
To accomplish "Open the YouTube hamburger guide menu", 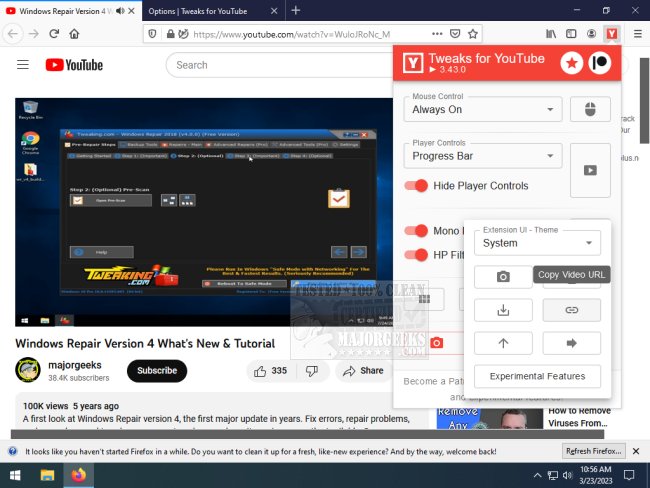I will click(23, 65).
